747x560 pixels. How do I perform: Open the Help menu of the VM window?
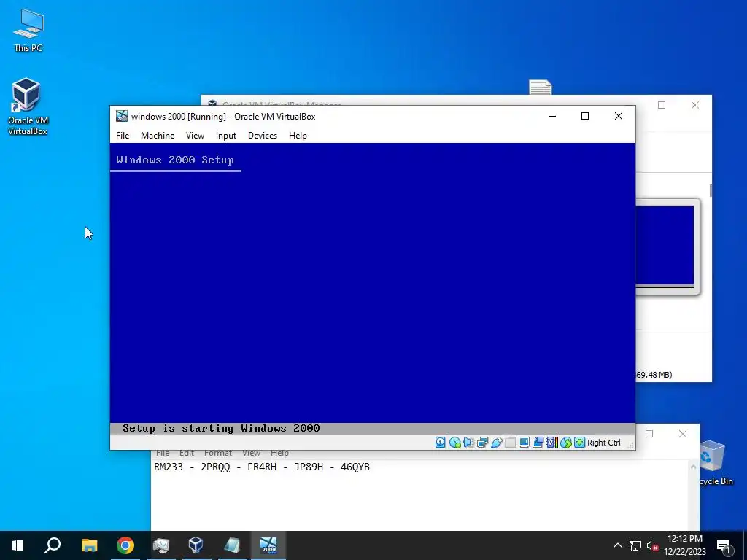[x=298, y=136]
